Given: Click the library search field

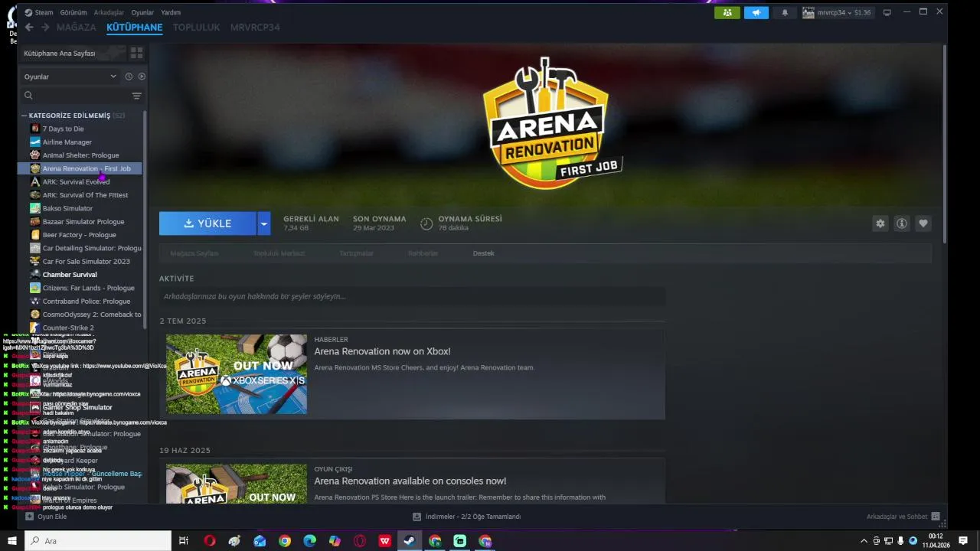Looking at the screenshot, I should coord(74,96).
